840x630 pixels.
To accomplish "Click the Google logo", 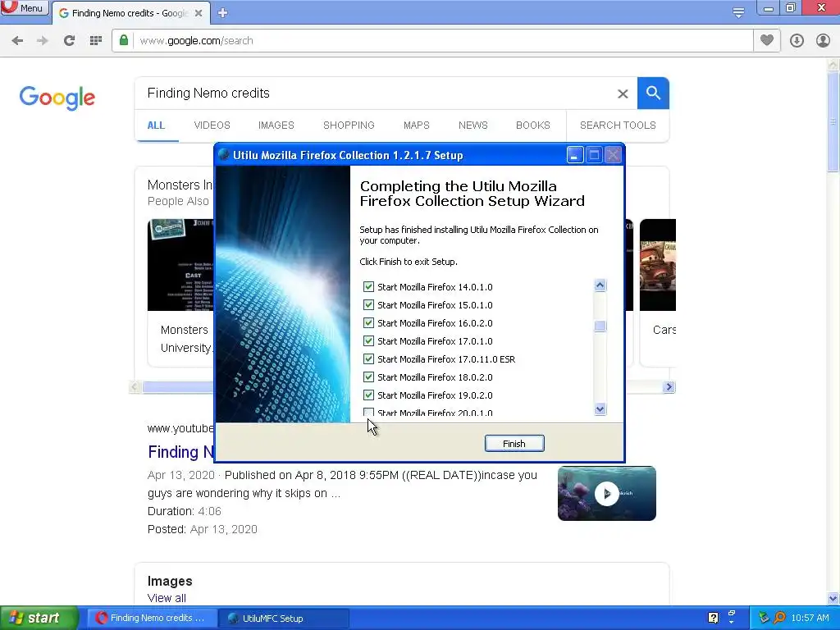I will [57, 98].
